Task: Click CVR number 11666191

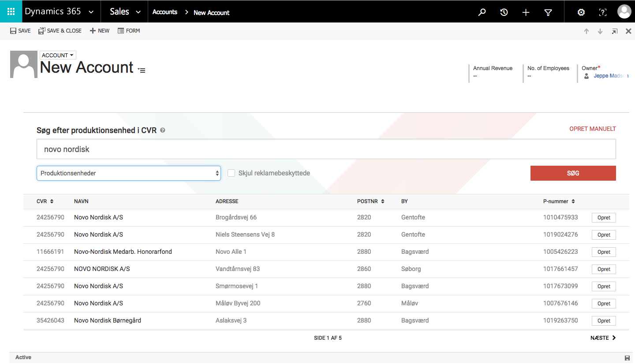Action: [x=50, y=252]
